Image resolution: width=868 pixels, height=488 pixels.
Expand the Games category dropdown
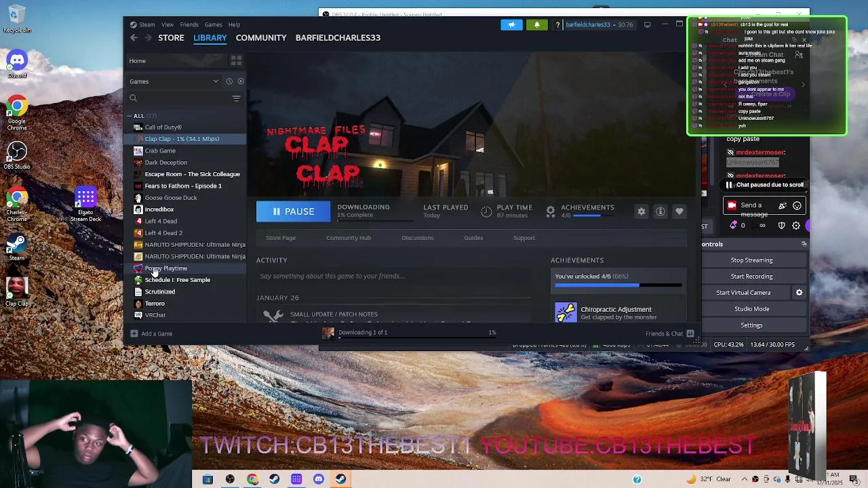(216, 81)
